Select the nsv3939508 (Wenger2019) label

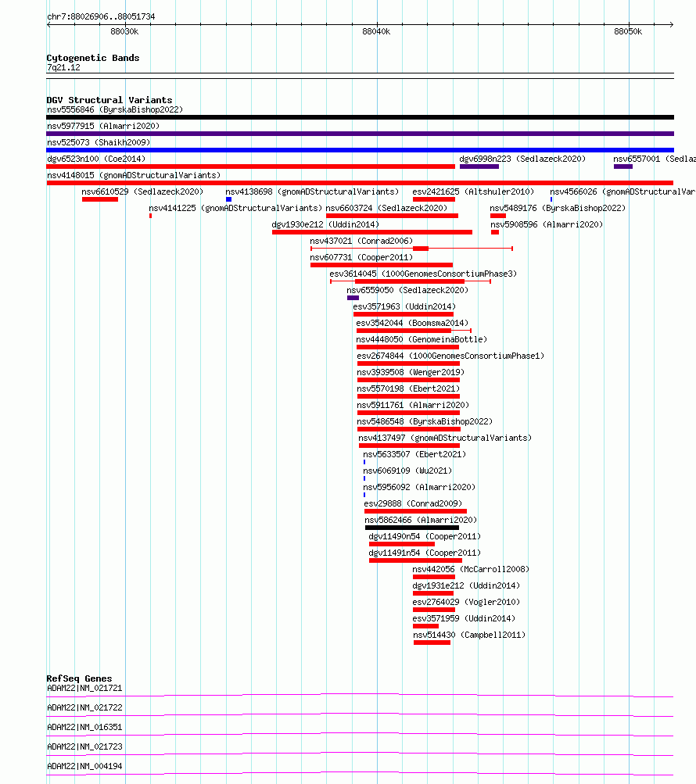(411, 373)
